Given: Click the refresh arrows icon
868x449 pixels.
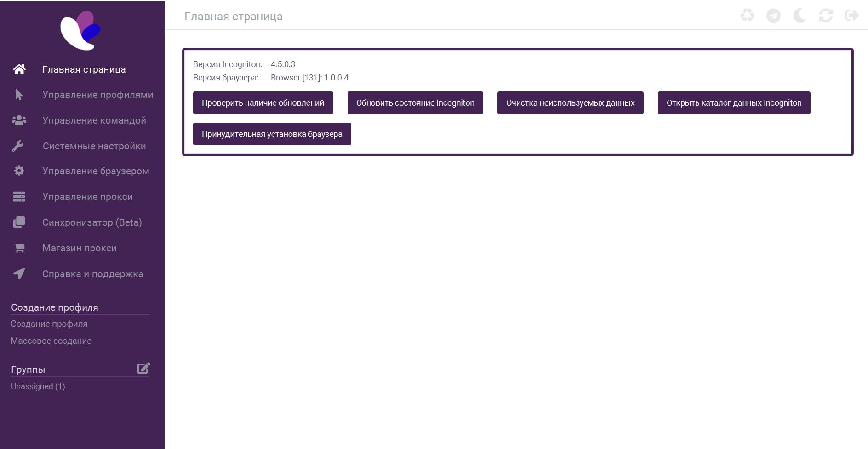Looking at the screenshot, I should click(826, 16).
